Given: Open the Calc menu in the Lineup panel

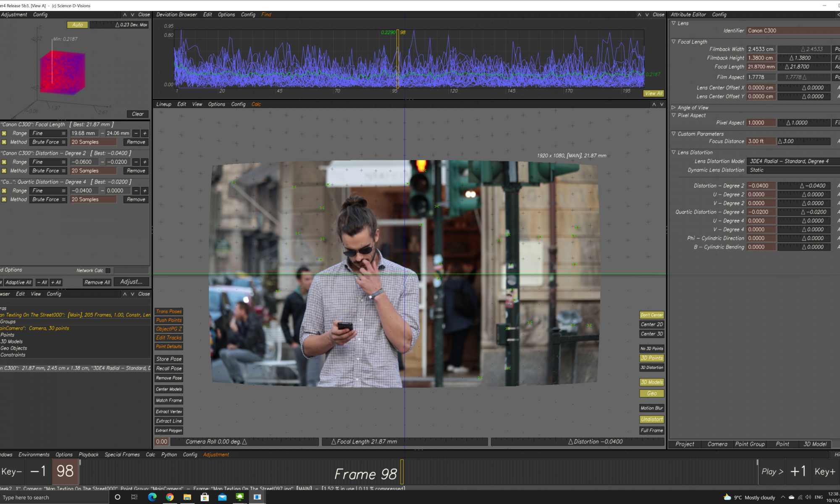Looking at the screenshot, I should pyautogui.click(x=256, y=104).
